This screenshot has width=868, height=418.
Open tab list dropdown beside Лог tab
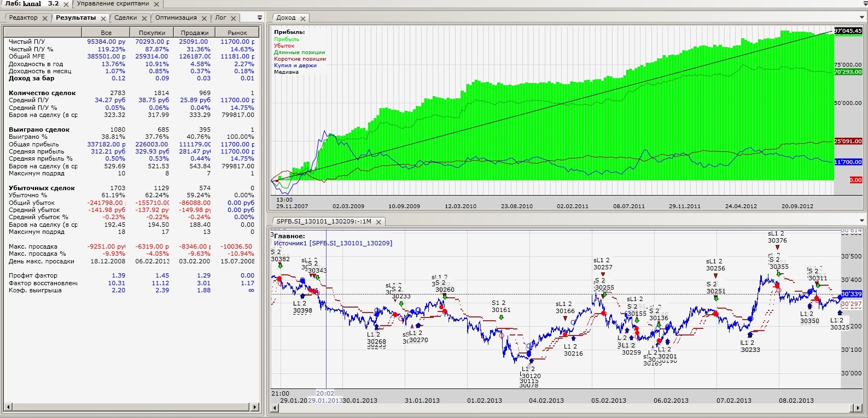point(258,17)
